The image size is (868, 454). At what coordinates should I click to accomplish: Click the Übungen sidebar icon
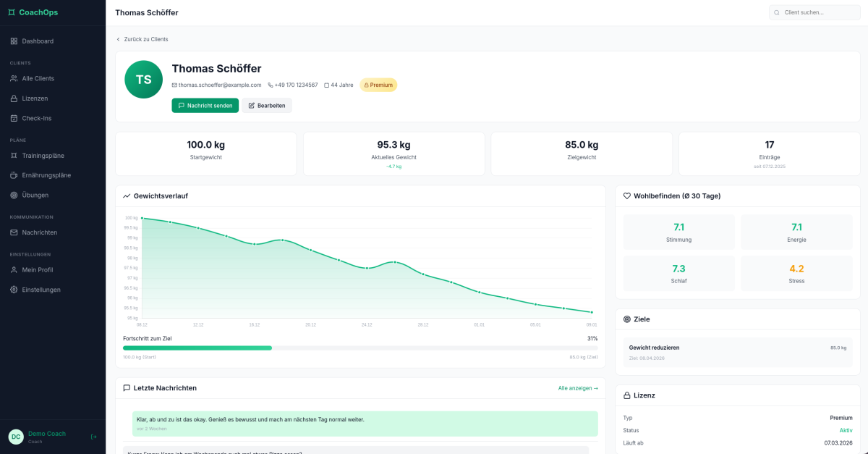pos(14,195)
